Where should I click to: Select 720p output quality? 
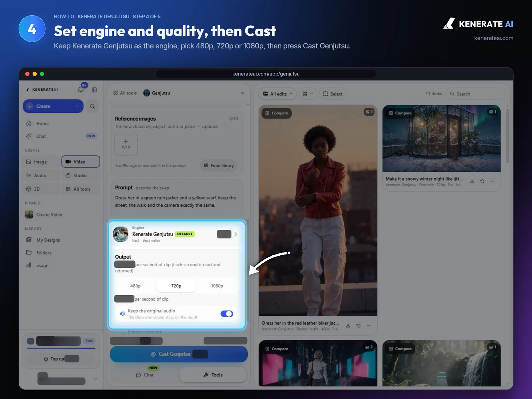(176, 286)
